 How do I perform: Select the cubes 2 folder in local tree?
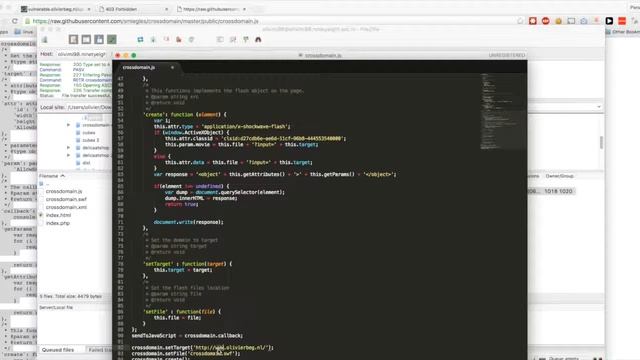click(x=91, y=140)
